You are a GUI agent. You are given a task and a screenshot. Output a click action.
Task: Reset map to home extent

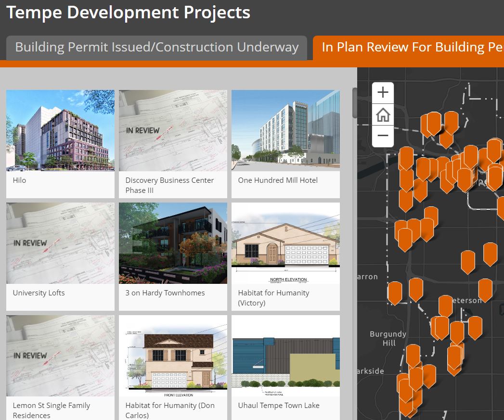(x=383, y=115)
